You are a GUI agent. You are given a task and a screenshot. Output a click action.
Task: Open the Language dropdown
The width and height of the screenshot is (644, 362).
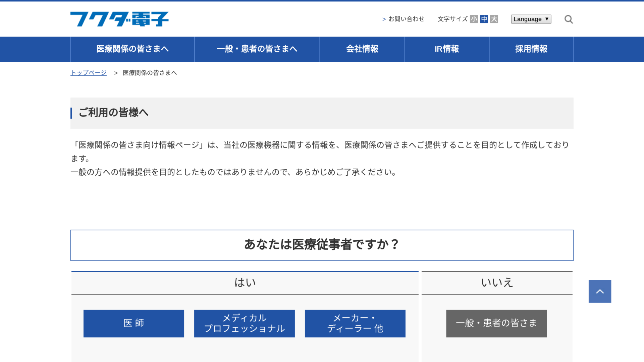pos(531,19)
